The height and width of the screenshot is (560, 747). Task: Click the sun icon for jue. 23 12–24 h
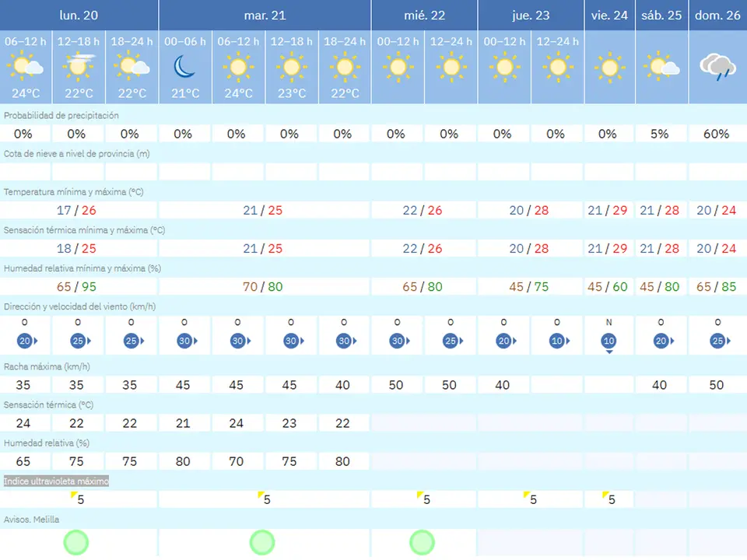click(558, 67)
